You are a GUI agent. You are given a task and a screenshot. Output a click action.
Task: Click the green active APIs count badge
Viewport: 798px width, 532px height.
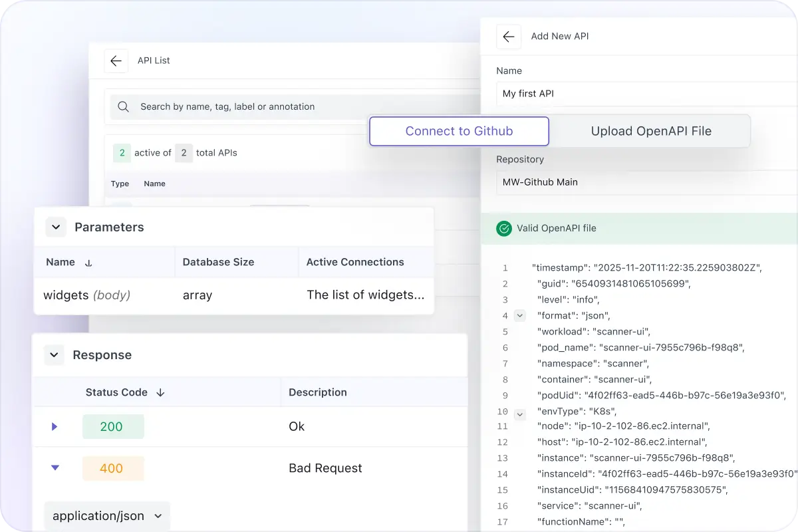tap(121, 153)
